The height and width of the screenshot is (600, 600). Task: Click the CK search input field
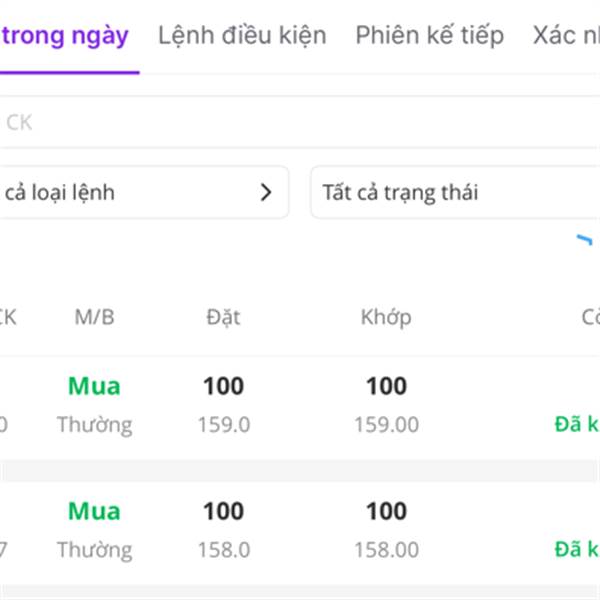coord(300,123)
